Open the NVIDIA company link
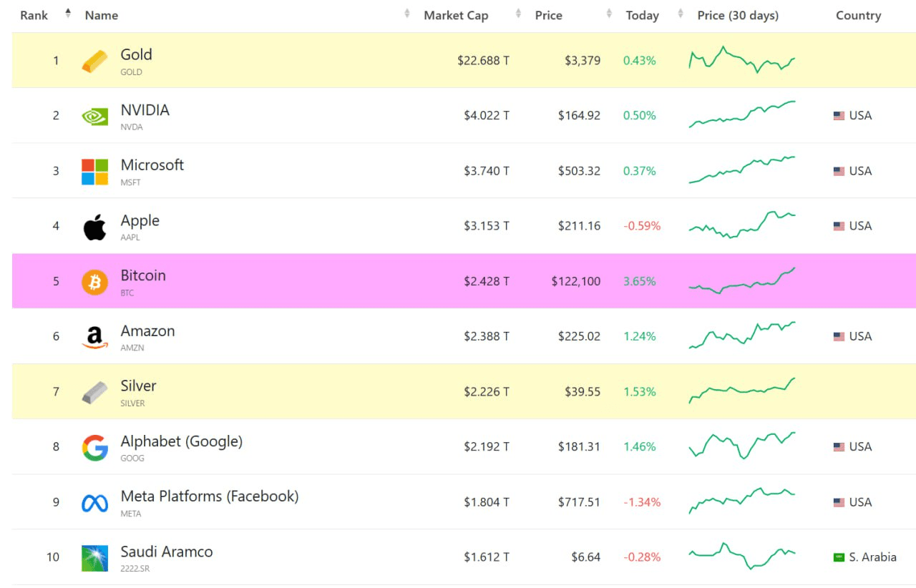 [x=145, y=110]
